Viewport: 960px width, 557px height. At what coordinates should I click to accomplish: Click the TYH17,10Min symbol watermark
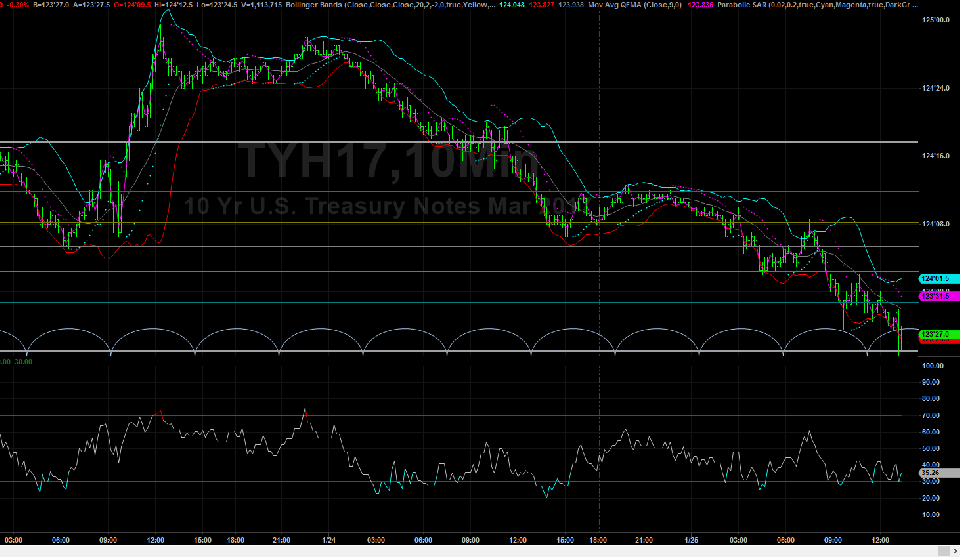point(390,164)
